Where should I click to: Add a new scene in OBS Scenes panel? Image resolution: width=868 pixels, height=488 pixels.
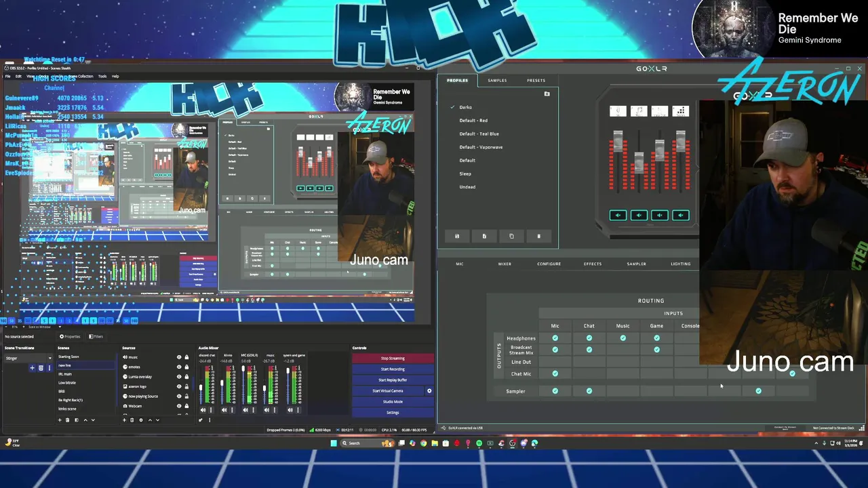(60, 420)
